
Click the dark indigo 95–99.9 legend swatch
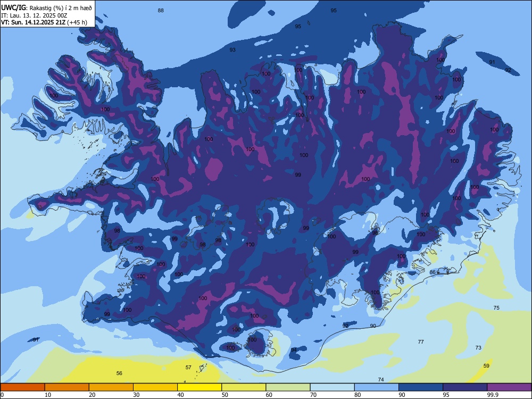[465, 387]
